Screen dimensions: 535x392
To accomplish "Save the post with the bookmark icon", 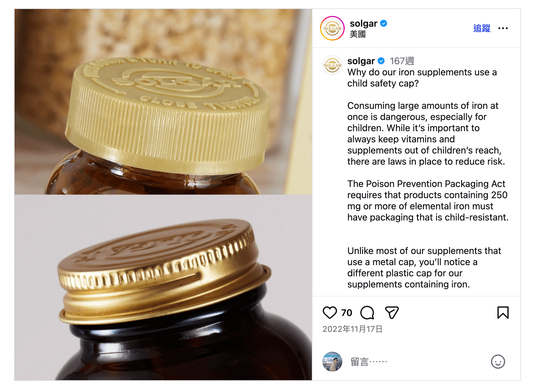I will pos(503,313).
